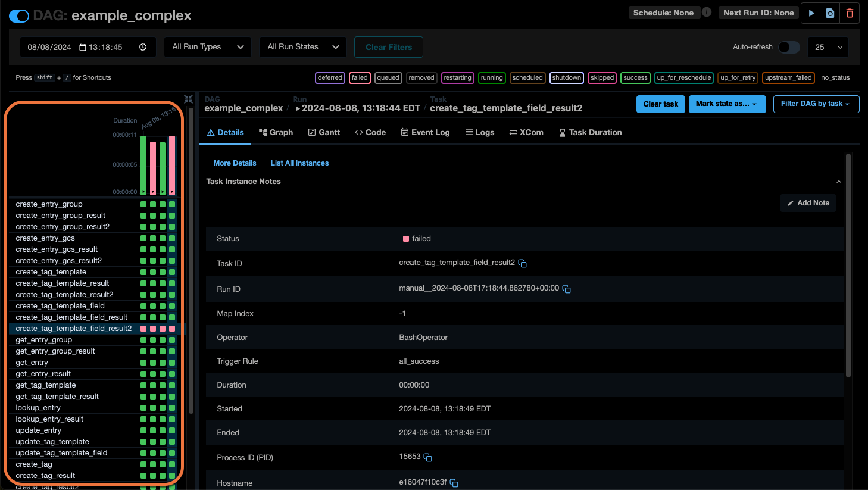Viewport: 868px width, 490px height.
Task: Open the Mark state as dropdown
Action: (x=727, y=104)
